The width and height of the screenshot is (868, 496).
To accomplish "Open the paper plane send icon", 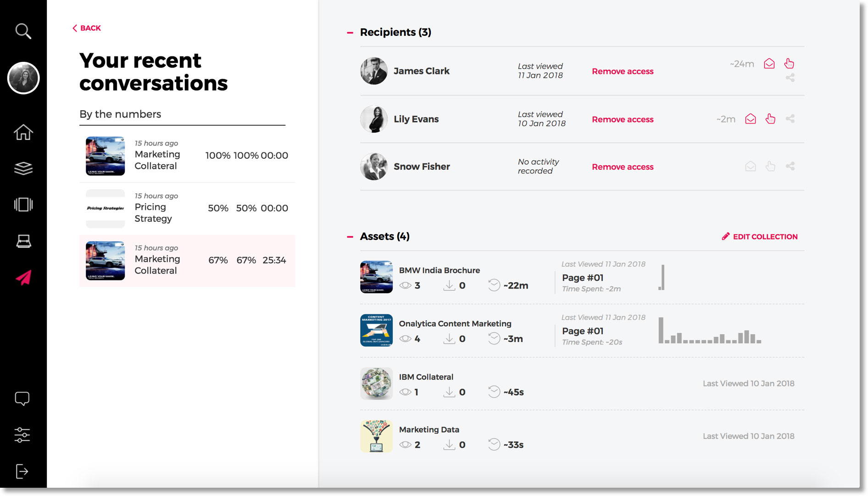I will click(x=23, y=277).
